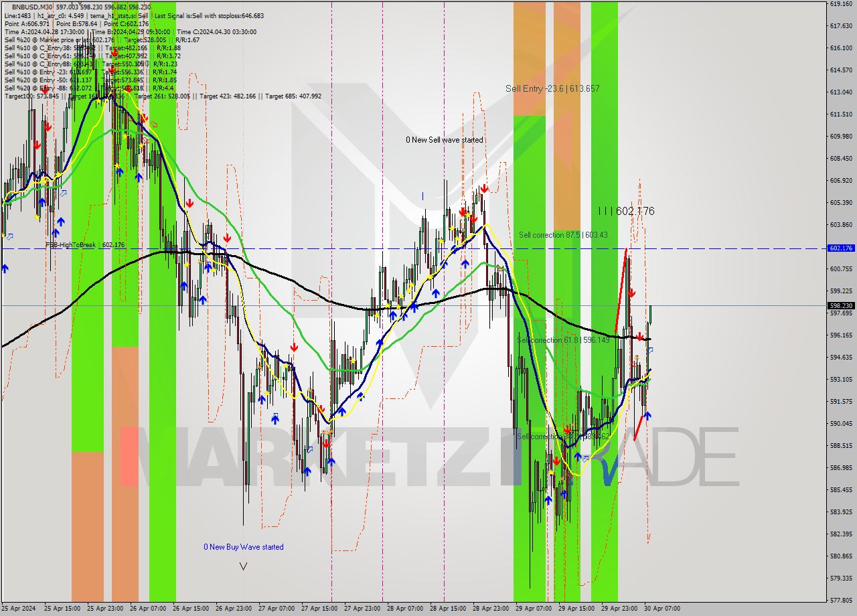Viewport: 857px width, 616px height.
Task: Click the 616.100 price axis label
Action: 841,48
